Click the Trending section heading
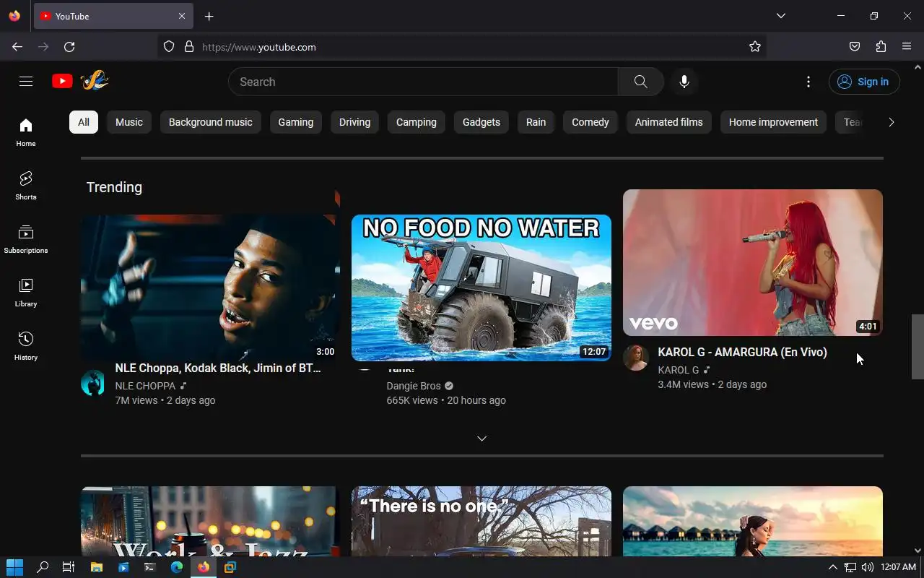 click(x=114, y=187)
